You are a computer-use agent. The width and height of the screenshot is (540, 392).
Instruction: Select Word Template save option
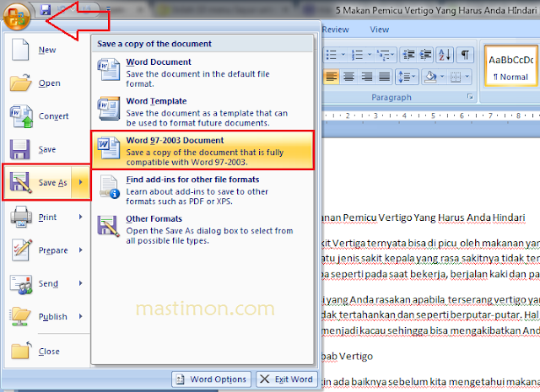tap(202, 110)
